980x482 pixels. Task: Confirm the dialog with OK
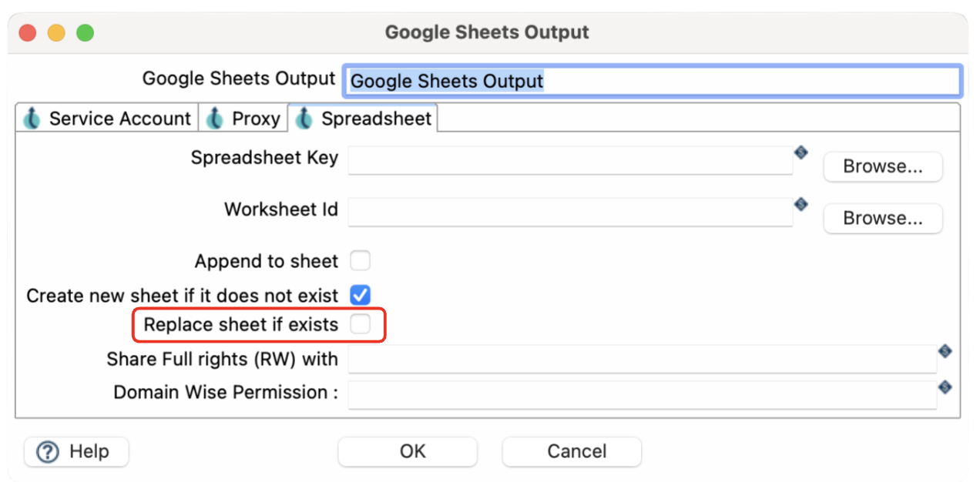click(412, 451)
